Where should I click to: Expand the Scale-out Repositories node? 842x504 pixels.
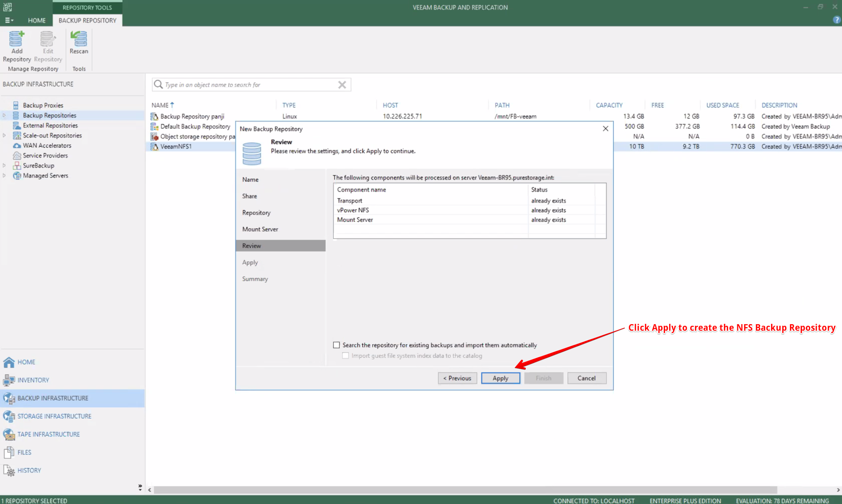tap(4, 135)
